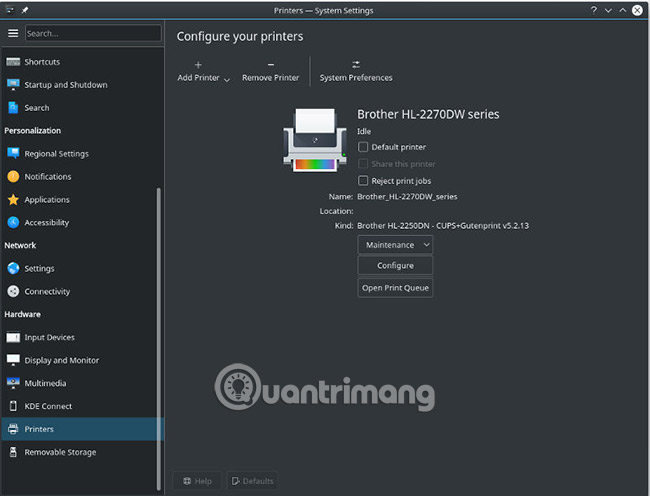Go to Notifications settings
This screenshot has height=496, width=650.
coord(47,177)
